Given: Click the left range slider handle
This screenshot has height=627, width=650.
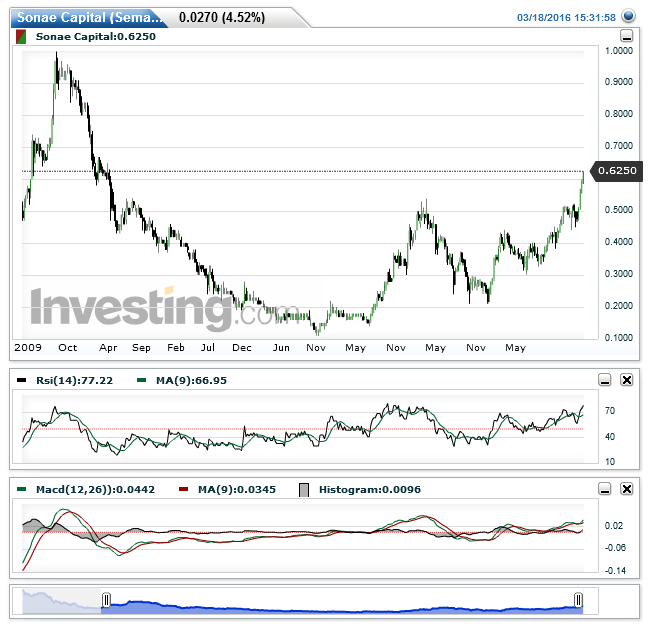Looking at the screenshot, I should point(106,600).
